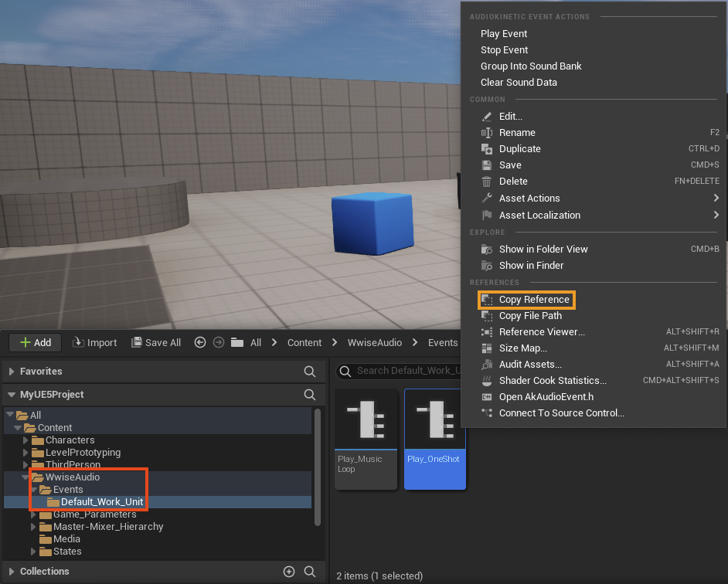Click the Edit pencil icon in context menu
Image resolution: width=728 pixels, height=584 pixels.
[x=487, y=117]
